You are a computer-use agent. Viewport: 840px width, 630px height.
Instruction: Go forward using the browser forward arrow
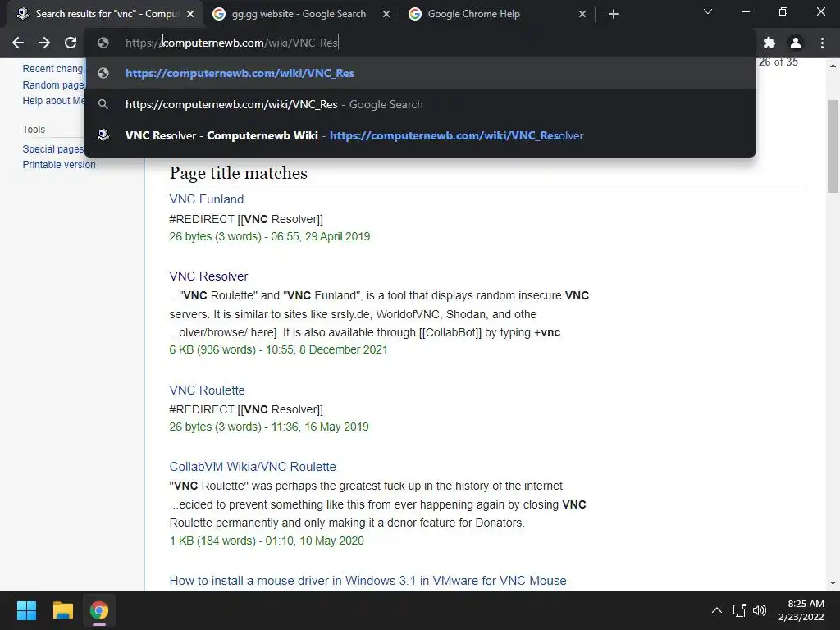44,43
